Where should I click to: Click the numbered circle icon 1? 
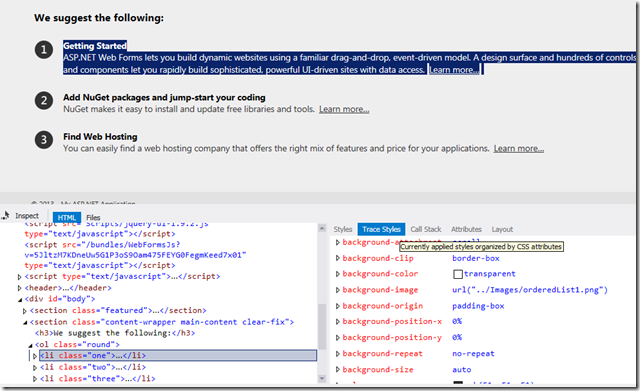pyautogui.click(x=44, y=50)
